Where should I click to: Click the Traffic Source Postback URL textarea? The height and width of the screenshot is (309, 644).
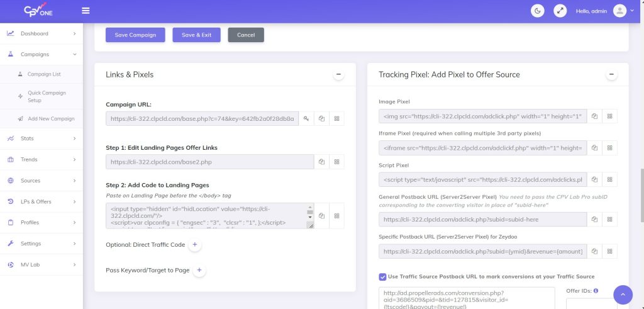[467, 298]
